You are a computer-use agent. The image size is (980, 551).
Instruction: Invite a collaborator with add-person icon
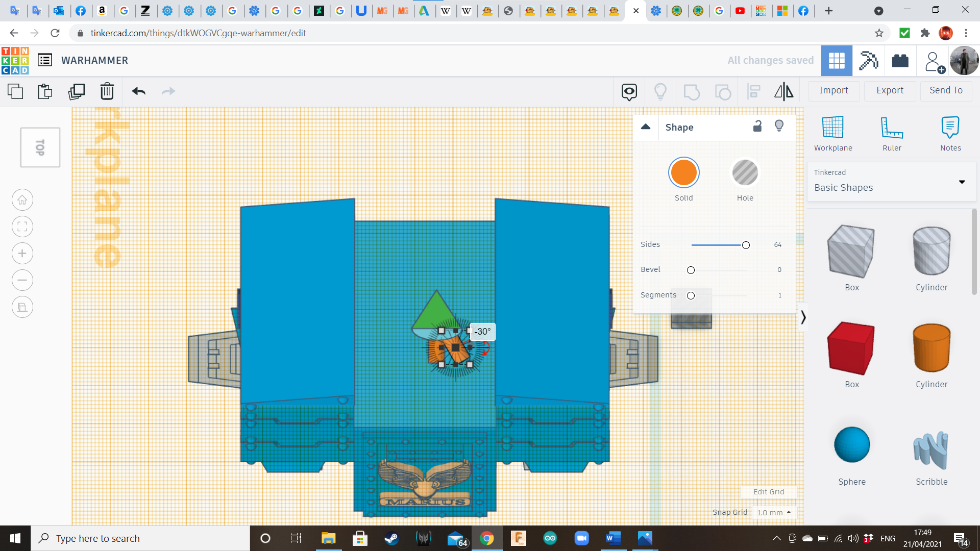(x=934, y=62)
